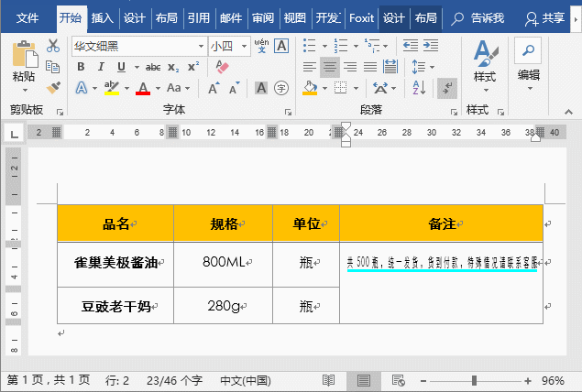The width and height of the screenshot is (582, 392).
Task: Toggle Bold formatting
Action: point(81,67)
